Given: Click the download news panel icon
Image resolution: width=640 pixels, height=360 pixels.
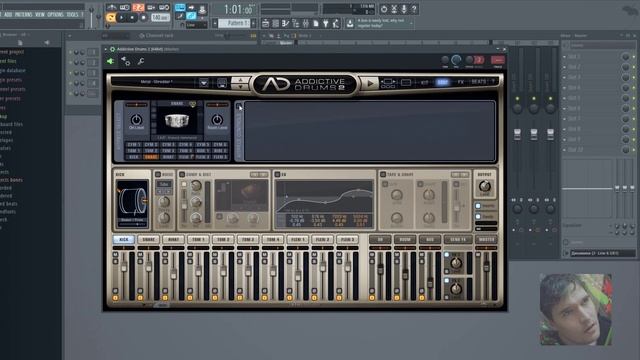Looking at the screenshot, I should tap(350, 24).
